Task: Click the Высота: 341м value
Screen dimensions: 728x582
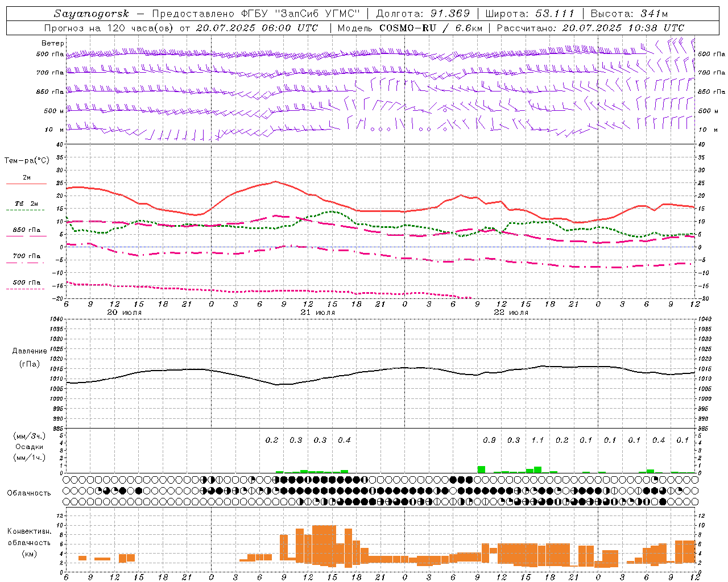Action: pyautogui.click(x=629, y=14)
